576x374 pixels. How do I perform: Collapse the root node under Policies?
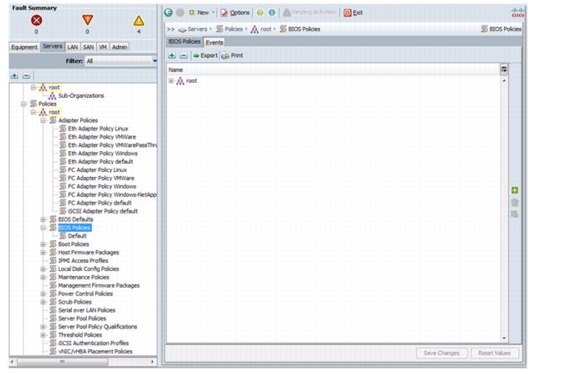(33, 112)
